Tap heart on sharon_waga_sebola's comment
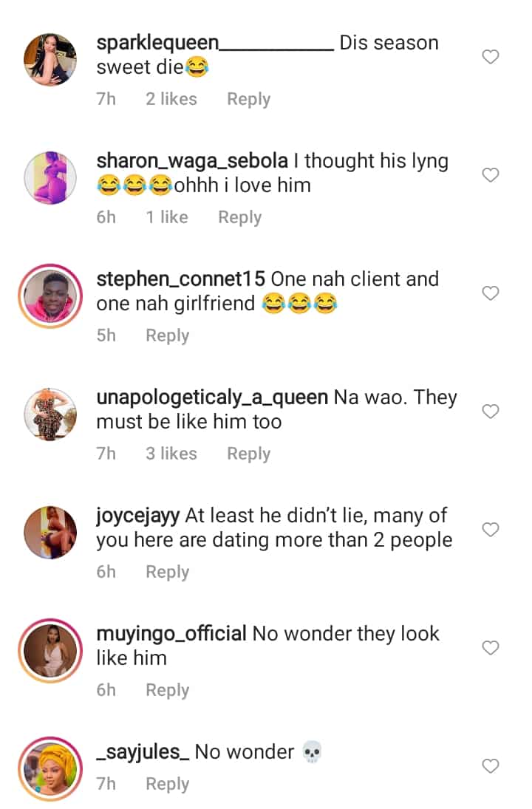The width and height of the screenshot is (532, 809). pos(491,175)
